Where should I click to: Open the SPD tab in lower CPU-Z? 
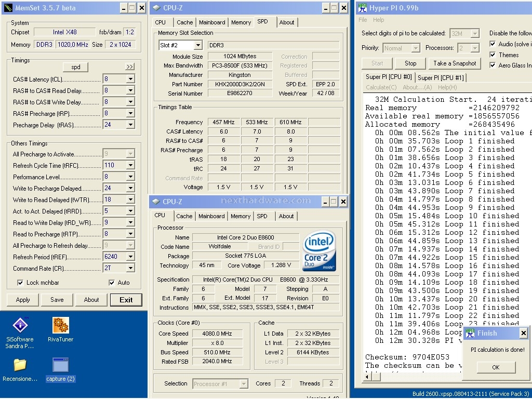tap(262, 216)
